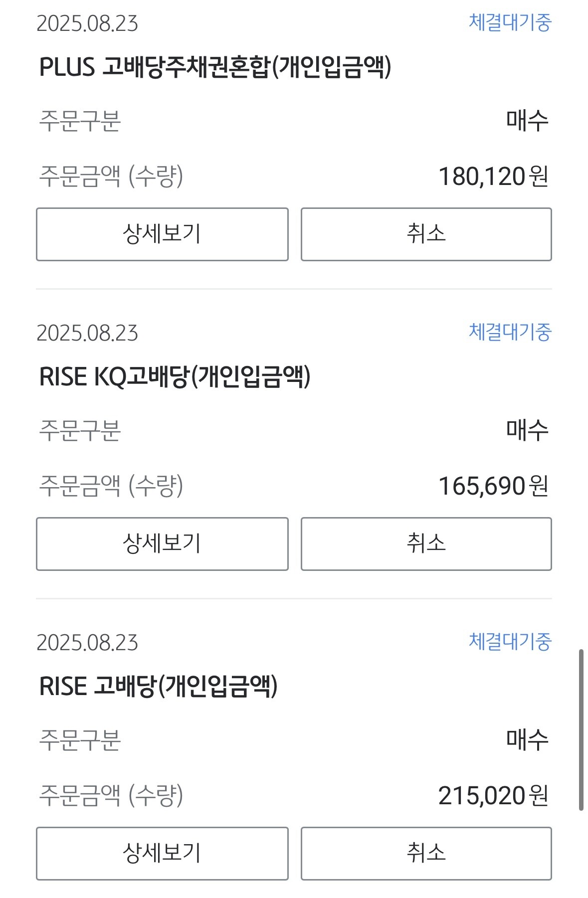
Task: Tap 체결대기중 status of PLUS 고배당주채권혼합 order
Action: point(510,23)
